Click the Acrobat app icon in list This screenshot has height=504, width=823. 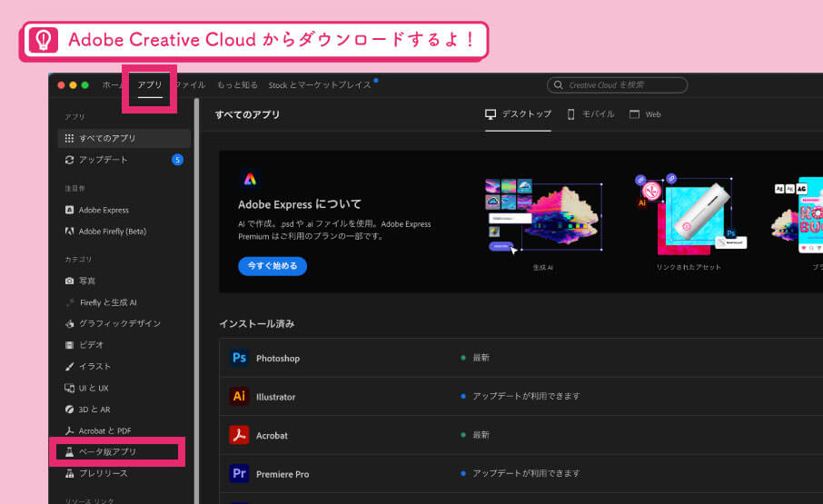[239, 435]
